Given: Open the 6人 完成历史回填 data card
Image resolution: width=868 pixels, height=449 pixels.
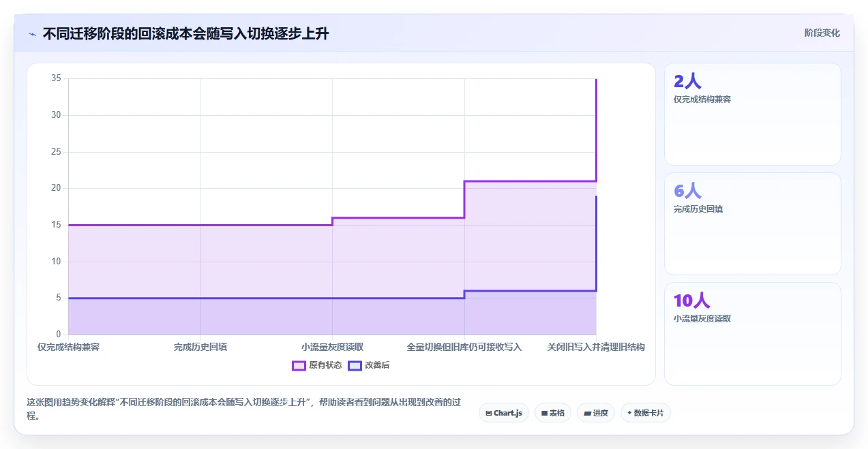Looking at the screenshot, I should pos(753,224).
